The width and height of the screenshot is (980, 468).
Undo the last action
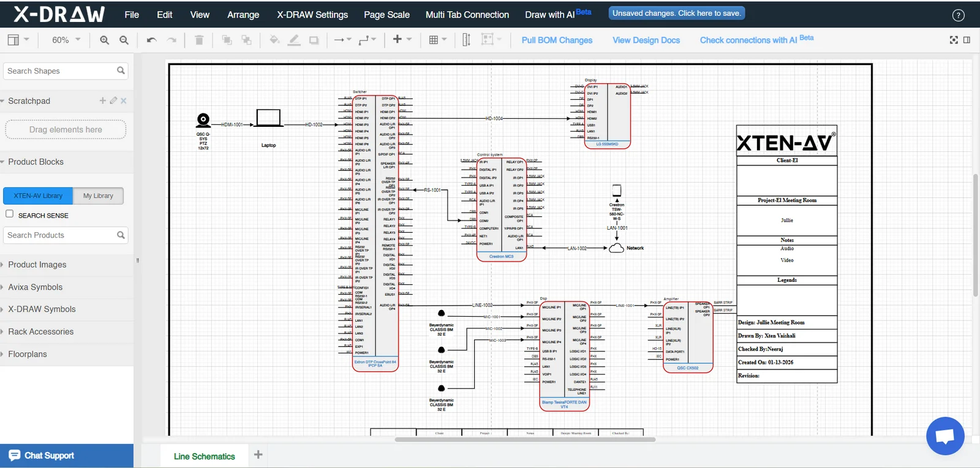(x=151, y=40)
